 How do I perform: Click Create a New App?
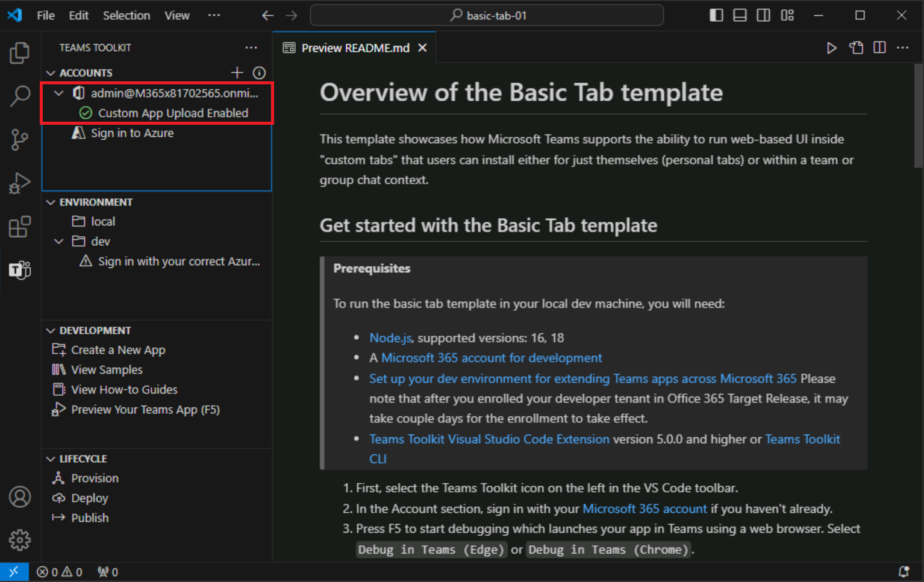coord(118,350)
